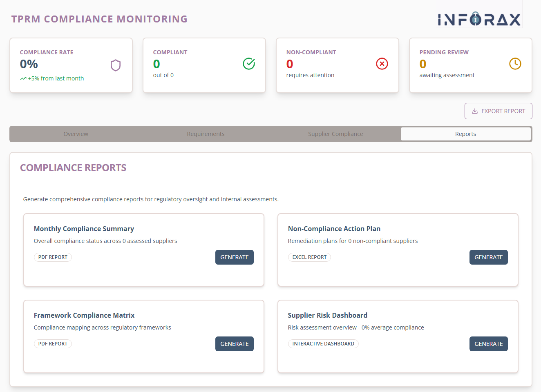Image resolution: width=541 pixels, height=392 pixels.
Task: Click the upward trend arrow icon showing +5%
Action: (23, 78)
